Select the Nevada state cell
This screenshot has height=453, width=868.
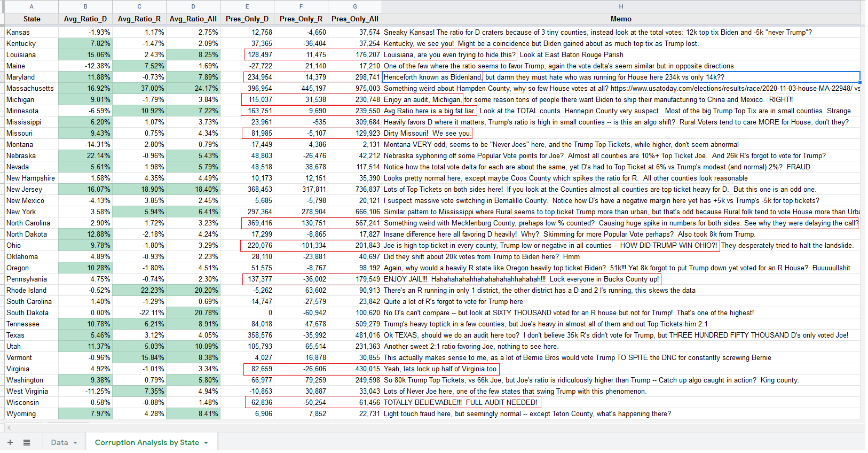click(x=31, y=167)
